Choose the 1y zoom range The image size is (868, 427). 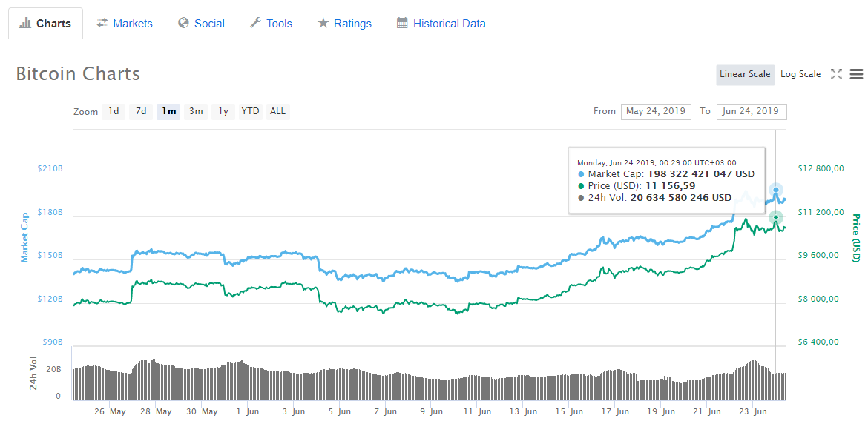(x=223, y=111)
